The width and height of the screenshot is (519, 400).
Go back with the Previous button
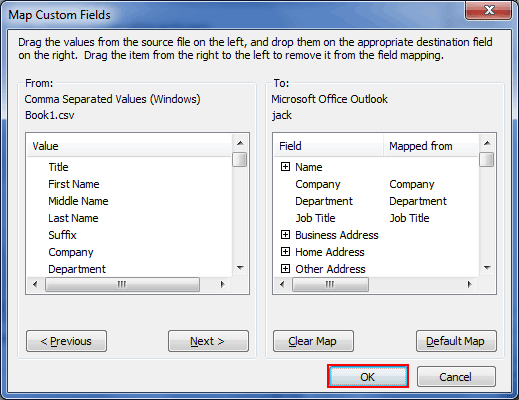[x=66, y=341]
